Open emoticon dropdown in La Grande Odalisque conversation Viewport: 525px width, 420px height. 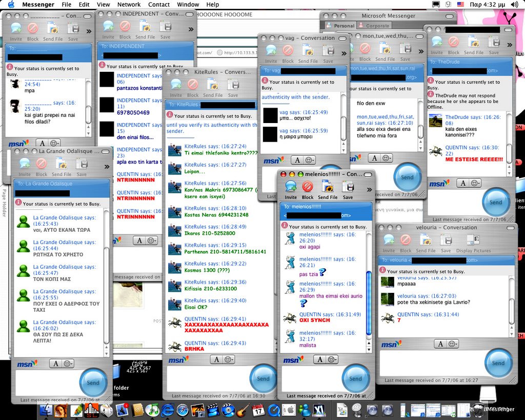pyautogui.click(x=68, y=364)
